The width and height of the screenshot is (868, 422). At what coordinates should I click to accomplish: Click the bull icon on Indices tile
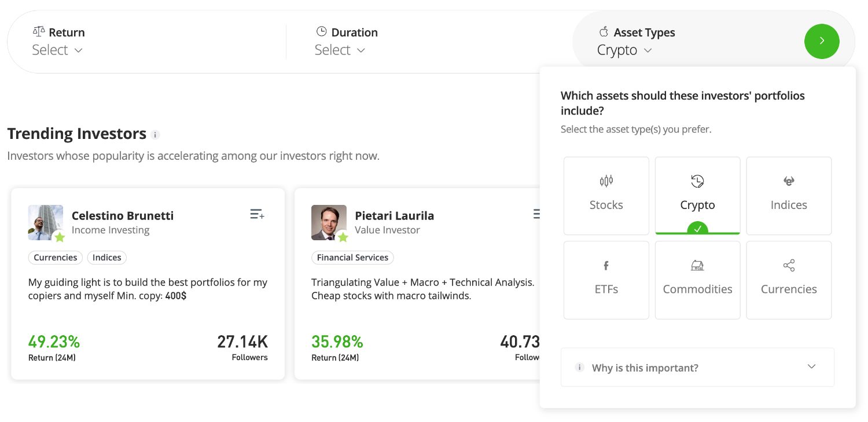click(789, 181)
